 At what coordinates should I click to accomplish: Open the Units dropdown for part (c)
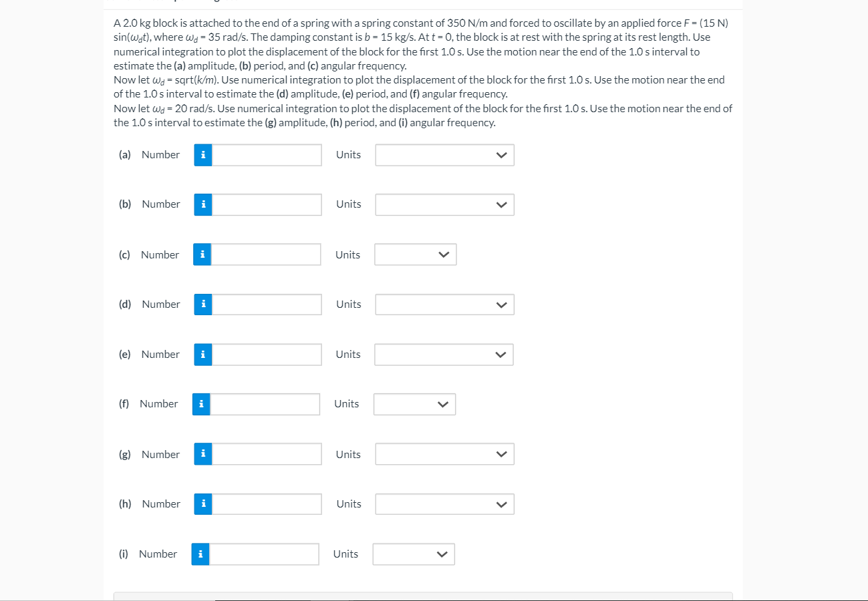pos(415,254)
